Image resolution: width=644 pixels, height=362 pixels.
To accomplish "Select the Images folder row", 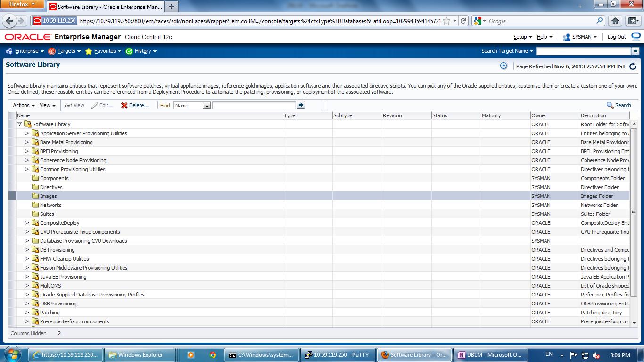I will (x=319, y=196).
